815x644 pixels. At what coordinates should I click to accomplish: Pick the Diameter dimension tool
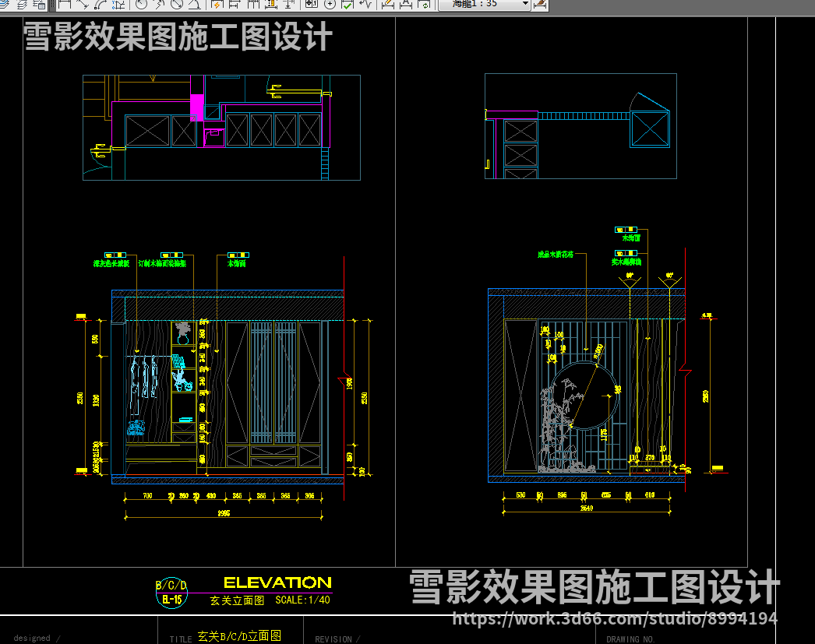[x=176, y=4]
